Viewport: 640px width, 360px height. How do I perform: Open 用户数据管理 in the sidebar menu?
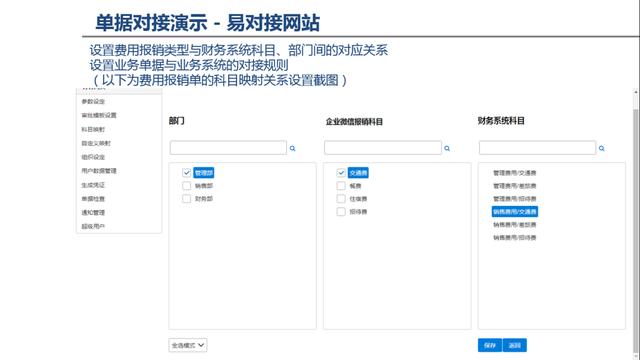coord(99,171)
